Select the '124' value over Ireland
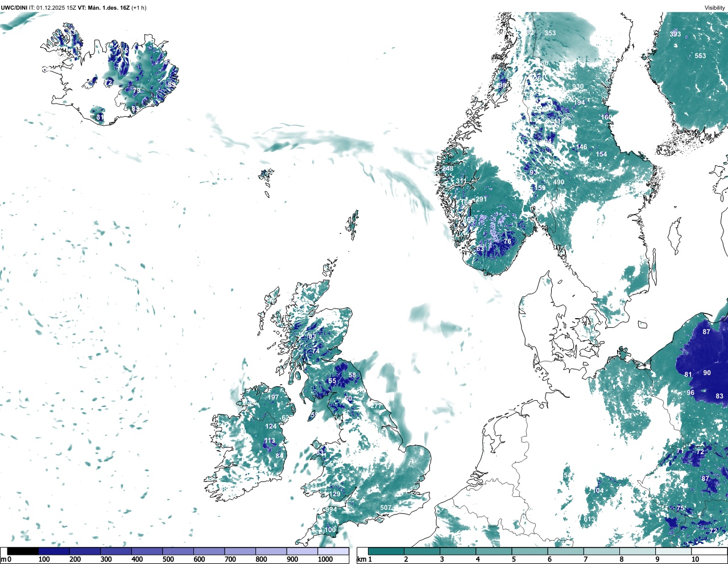The width and height of the screenshot is (728, 564). click(271, 426)
